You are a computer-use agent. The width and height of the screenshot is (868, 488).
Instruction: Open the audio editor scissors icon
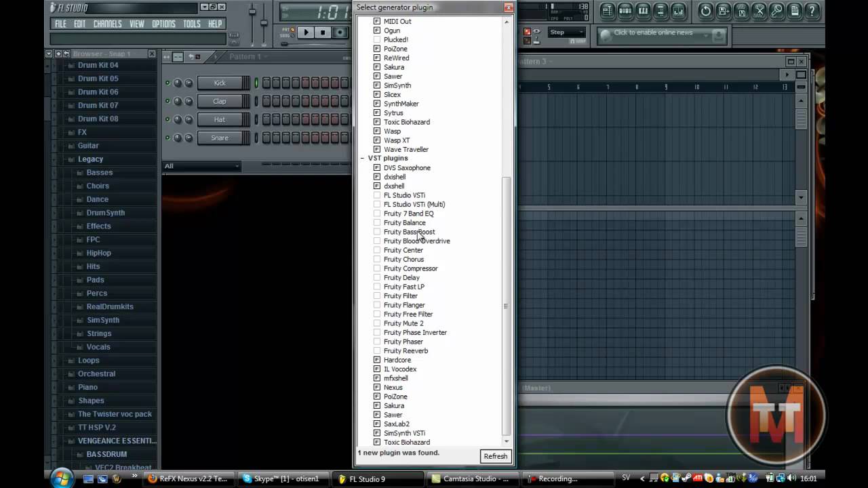pos(759,11)
